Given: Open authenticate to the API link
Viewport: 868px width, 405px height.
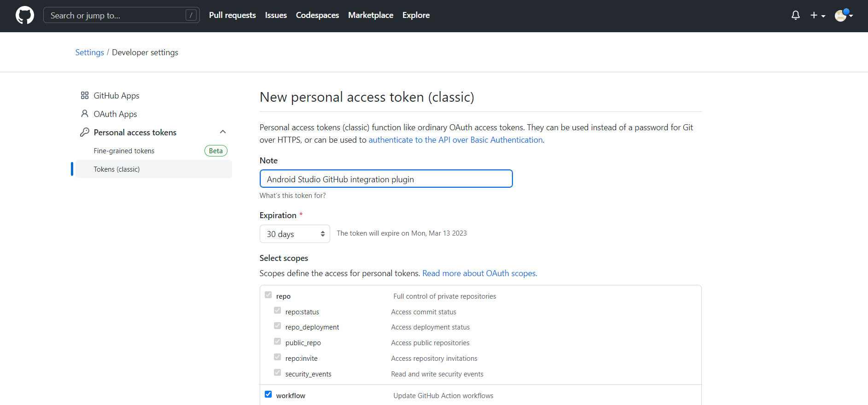Looking at the screenshot, I should (455, 140).
